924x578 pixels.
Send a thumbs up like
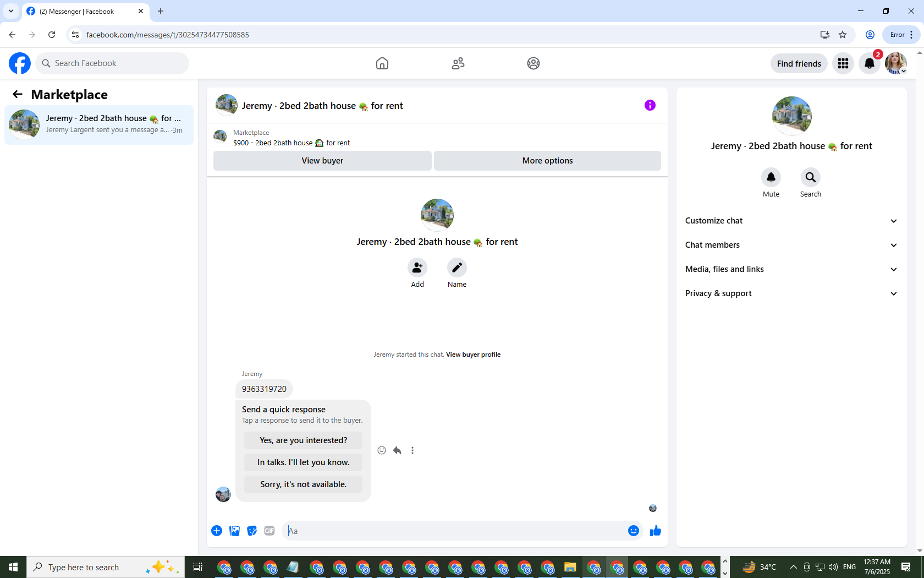656,531
